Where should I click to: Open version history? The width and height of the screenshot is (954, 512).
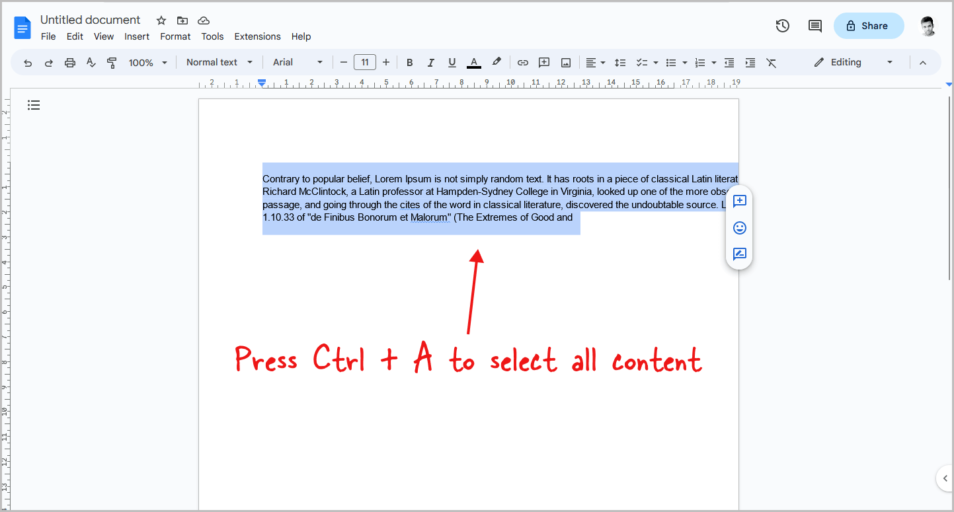click(782, 26)
